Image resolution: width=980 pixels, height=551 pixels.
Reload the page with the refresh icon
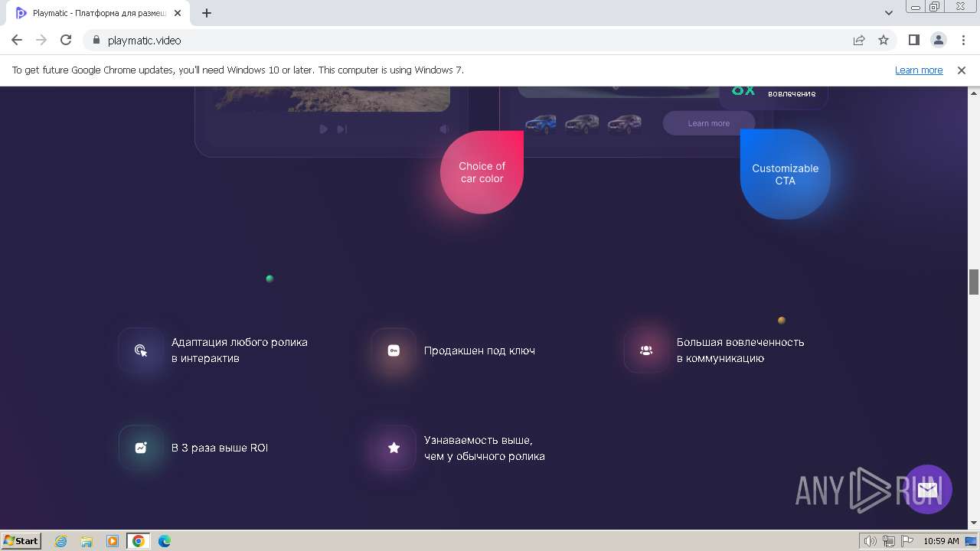pyautogui.click(x=66, y=40)
